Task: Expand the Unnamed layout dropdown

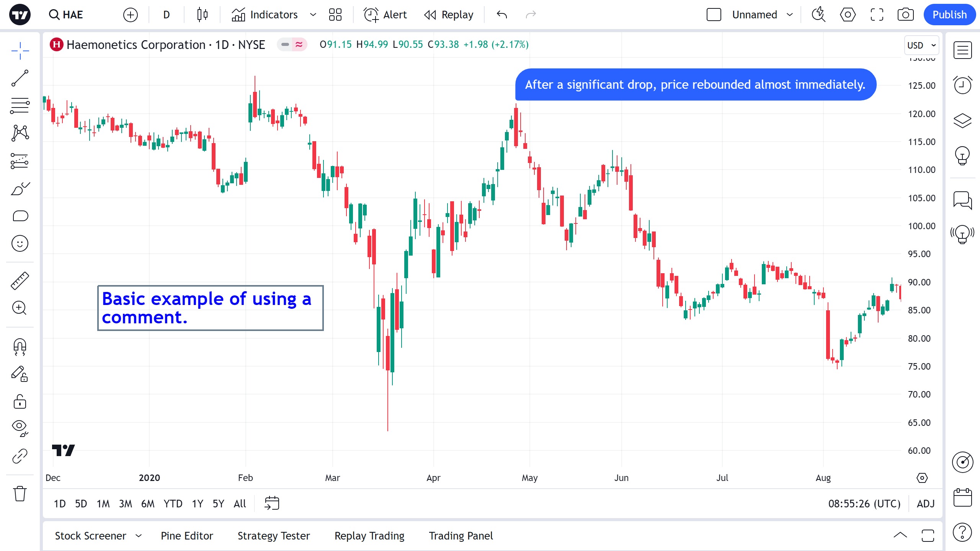Action: point(790,15)
